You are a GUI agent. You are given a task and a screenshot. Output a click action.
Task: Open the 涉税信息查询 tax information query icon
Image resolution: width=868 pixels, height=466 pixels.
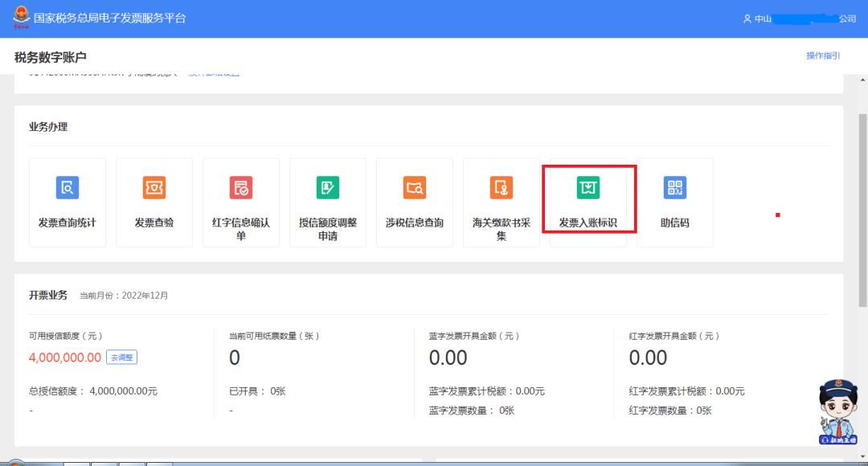click(414, 201)
